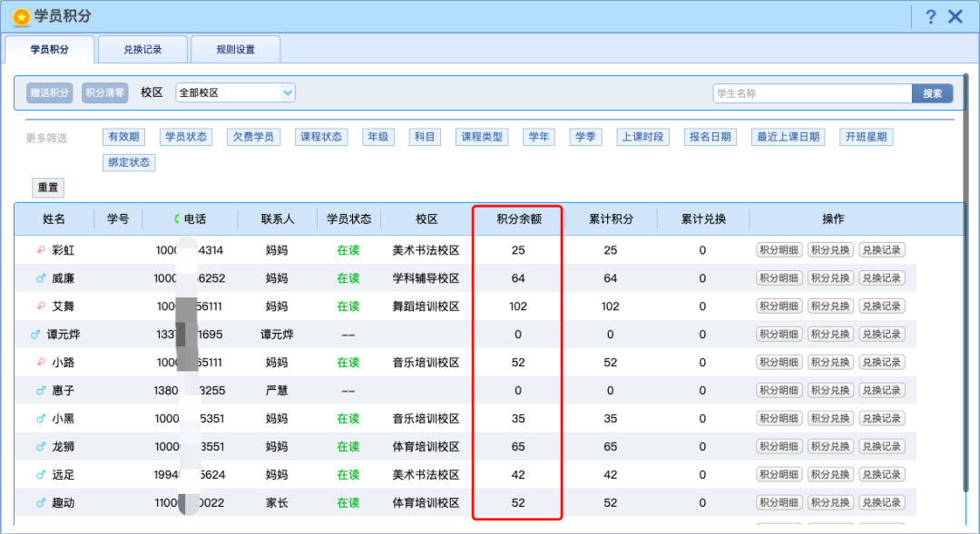Click the 积分余额 column header
The image size is (980, 534).
519,219
